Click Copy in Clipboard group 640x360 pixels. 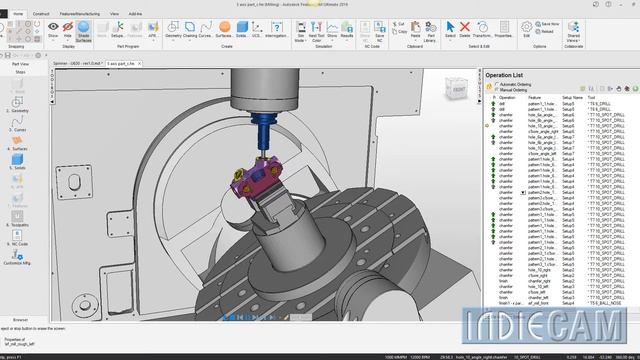coord(400,31)
